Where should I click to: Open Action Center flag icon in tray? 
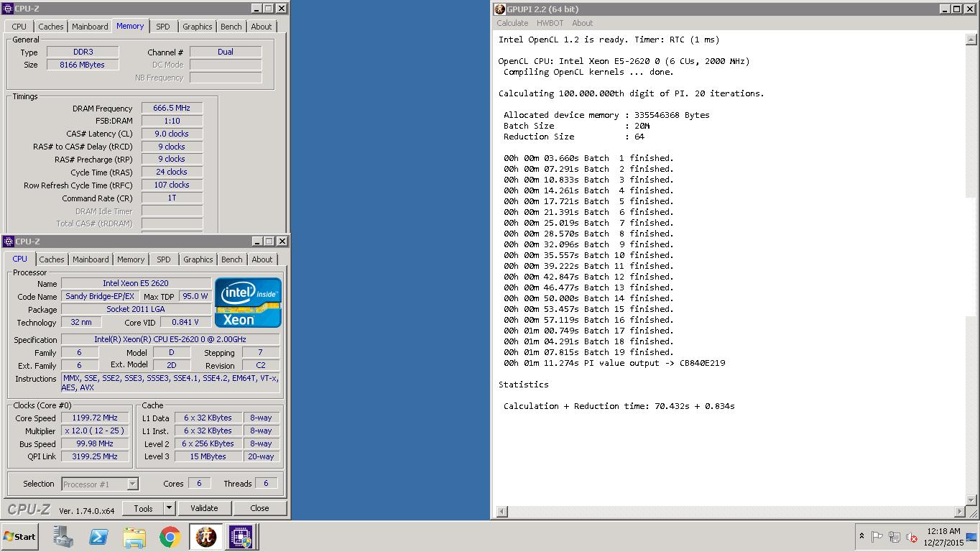[x=877, y=537]
